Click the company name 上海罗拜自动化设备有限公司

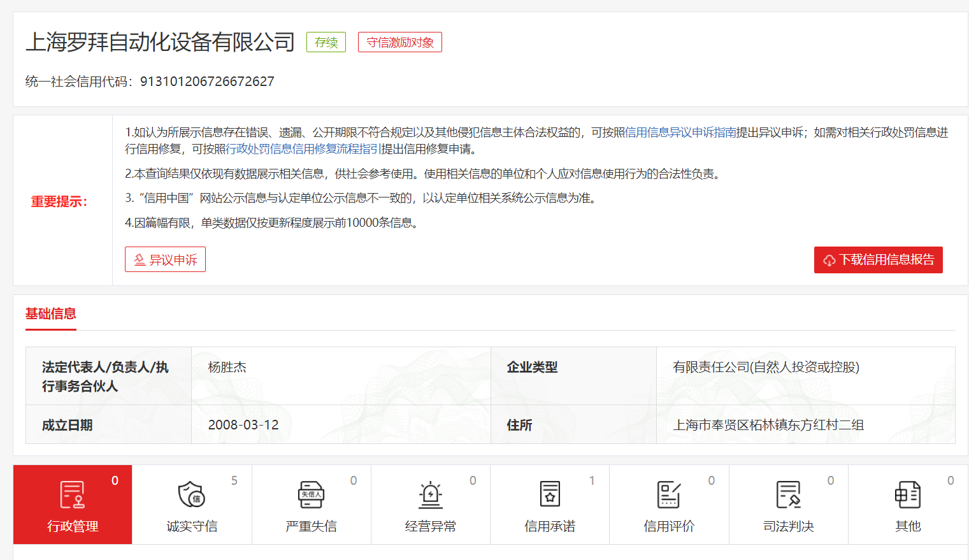click(160, 42)
